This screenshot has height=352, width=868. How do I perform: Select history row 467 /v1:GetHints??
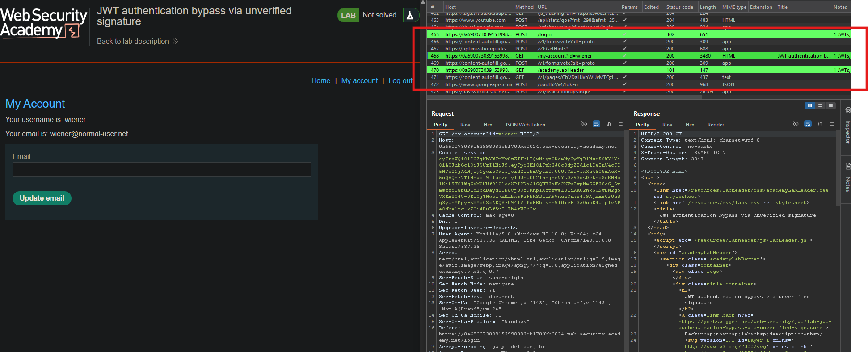click(639, 49)
